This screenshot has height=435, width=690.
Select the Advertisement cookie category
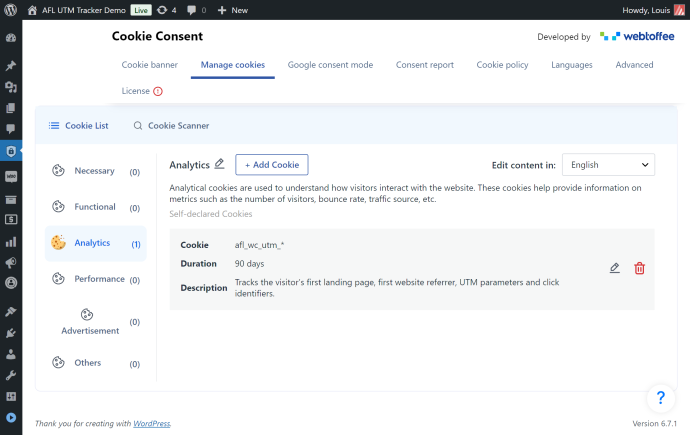pyautogui.click(x=95, y=322)
